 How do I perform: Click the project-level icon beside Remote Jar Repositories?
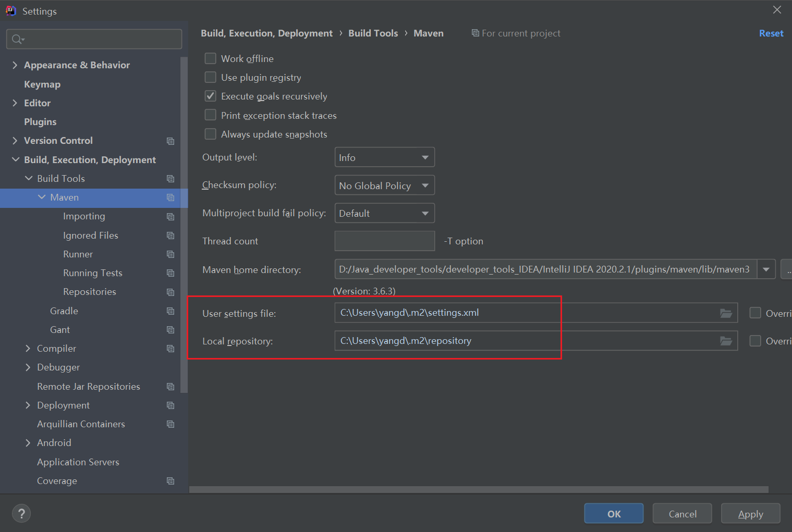click(170, 387)
